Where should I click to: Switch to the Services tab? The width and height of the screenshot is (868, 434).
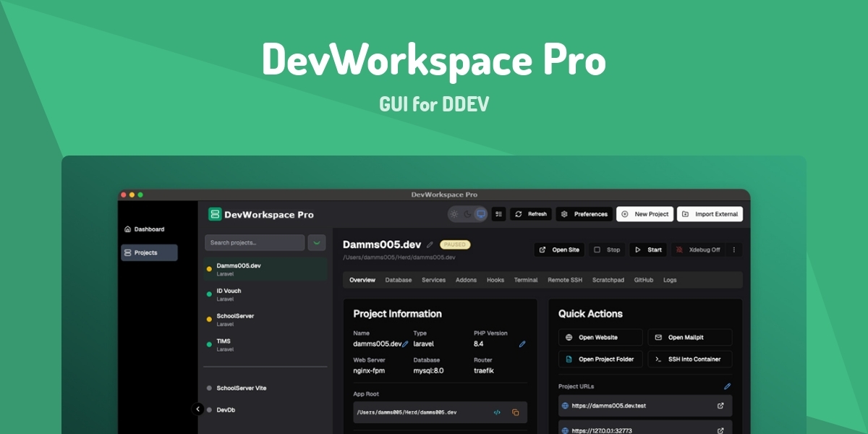(x=434, y=280)
